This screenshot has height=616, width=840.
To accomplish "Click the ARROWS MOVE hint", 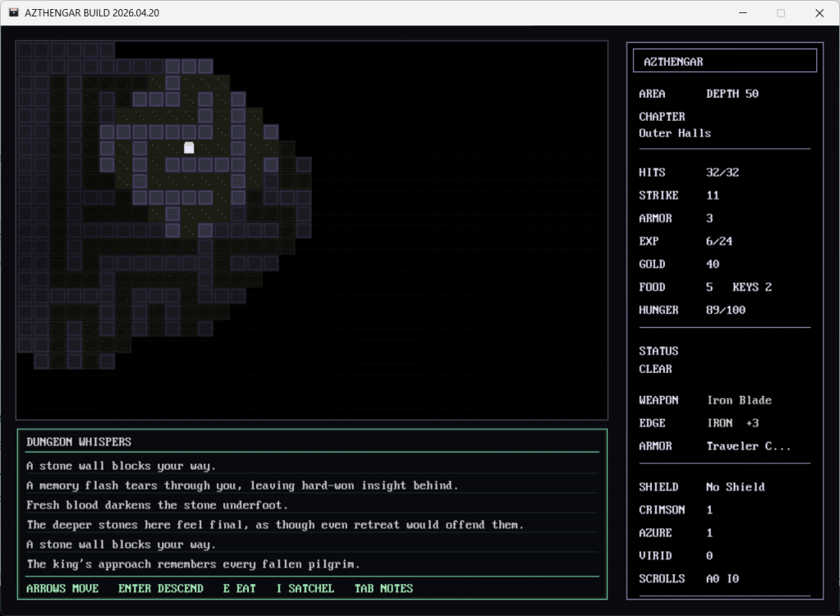I will 62,588.
